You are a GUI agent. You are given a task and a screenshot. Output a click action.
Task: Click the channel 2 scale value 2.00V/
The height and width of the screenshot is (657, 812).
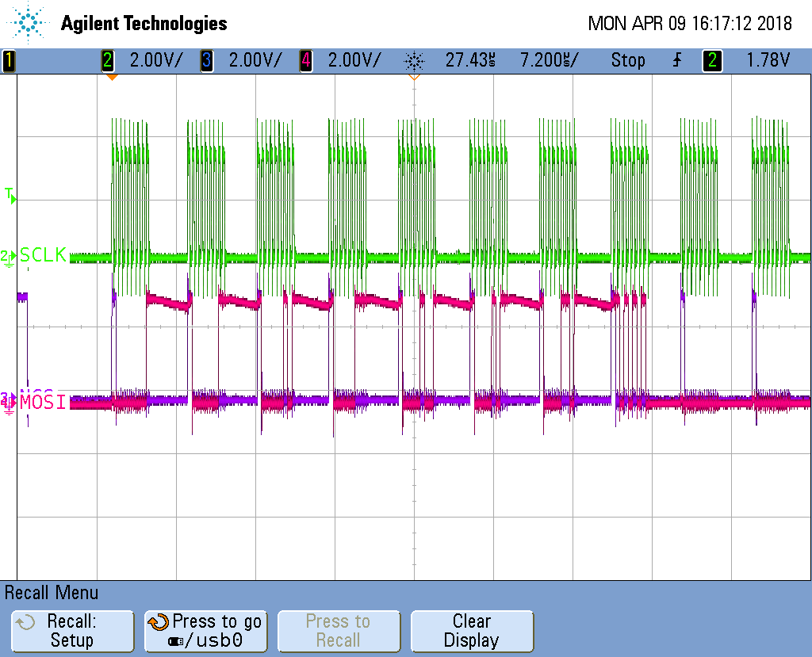tap(156, 60)
